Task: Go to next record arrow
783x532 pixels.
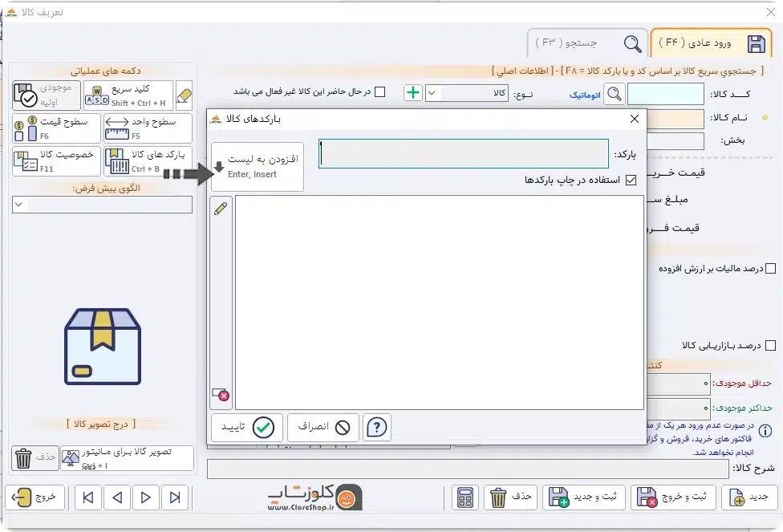Action: 146,497
